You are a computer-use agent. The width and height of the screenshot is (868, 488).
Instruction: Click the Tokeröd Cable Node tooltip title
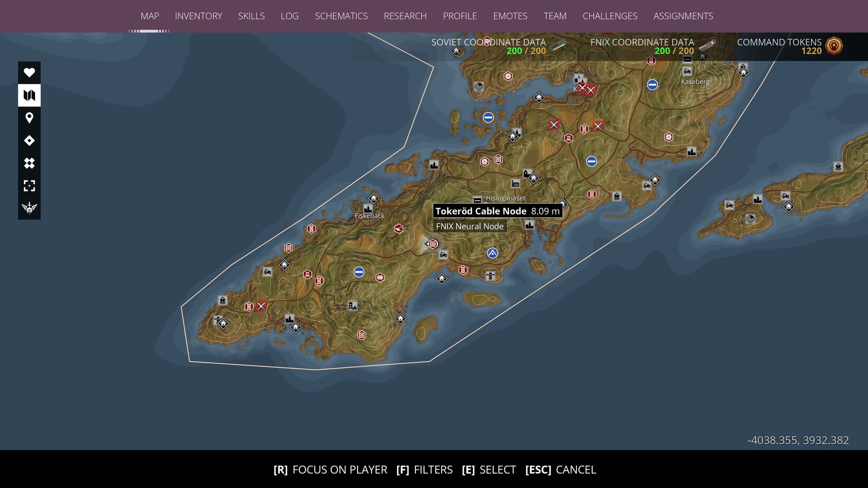point(481,211)
